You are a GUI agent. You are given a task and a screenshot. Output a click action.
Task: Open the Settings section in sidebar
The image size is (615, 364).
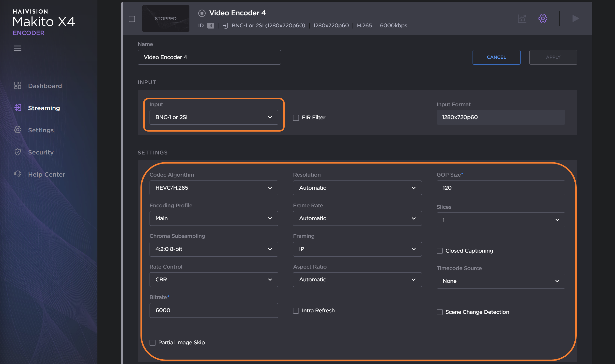[x=41, y=130]
